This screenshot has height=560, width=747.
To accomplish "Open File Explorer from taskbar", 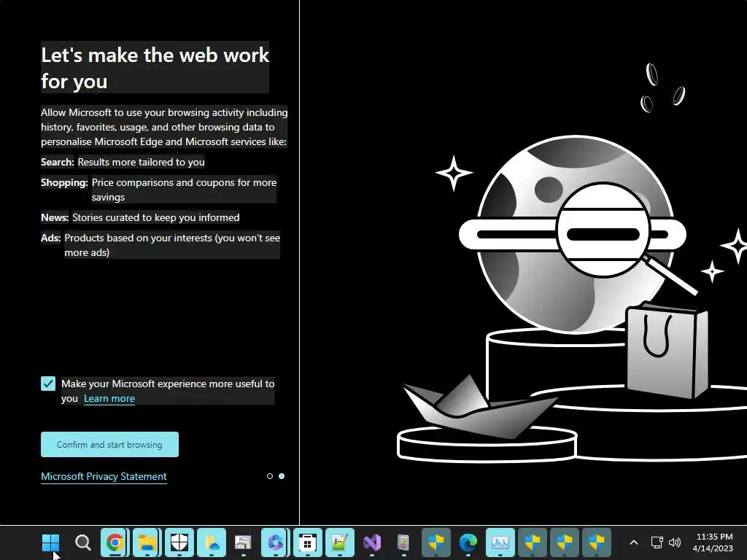I will [147, 542].
